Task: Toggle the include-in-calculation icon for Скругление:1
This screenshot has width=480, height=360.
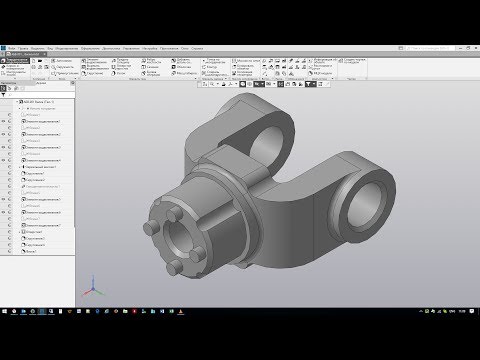Action: [x=9, y=173]
